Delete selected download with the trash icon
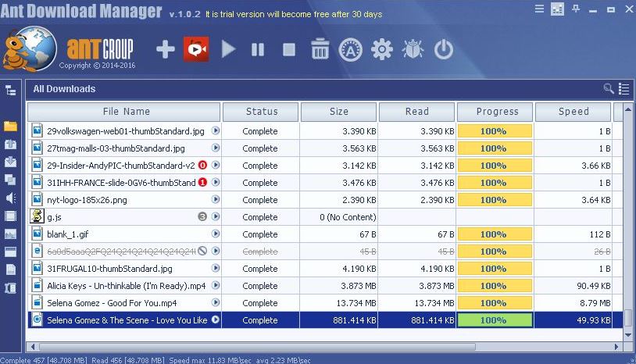 [x=320, y=49]
